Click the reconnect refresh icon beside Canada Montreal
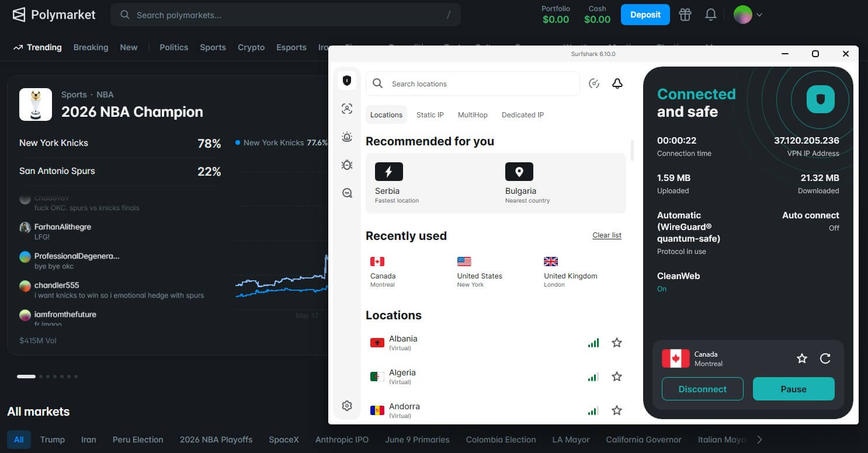The image size is (868, 453). pos(825,358)
